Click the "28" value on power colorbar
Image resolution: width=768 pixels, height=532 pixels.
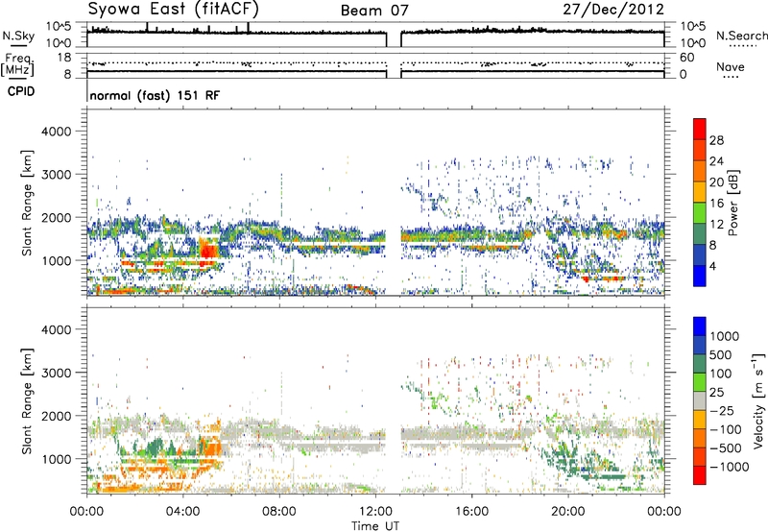click(716, 140)
